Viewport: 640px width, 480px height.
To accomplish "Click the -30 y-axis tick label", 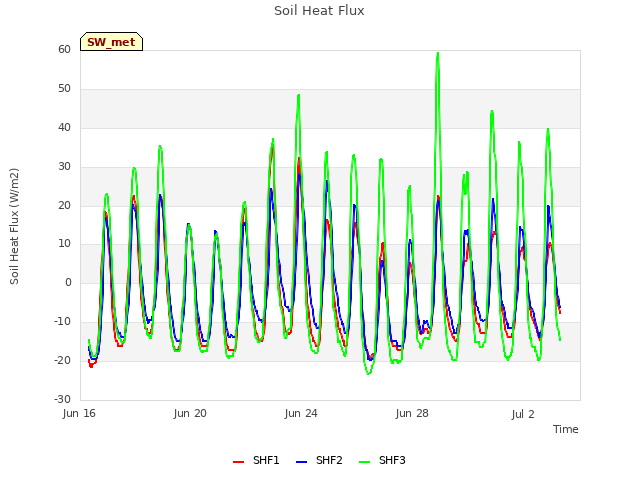I will click(x=62, y=399).
